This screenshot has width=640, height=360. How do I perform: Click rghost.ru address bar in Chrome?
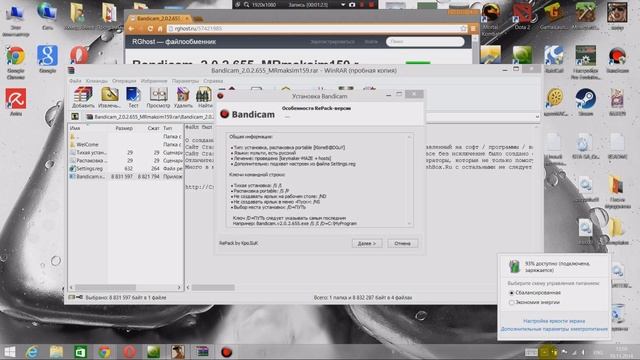[314, 29]
